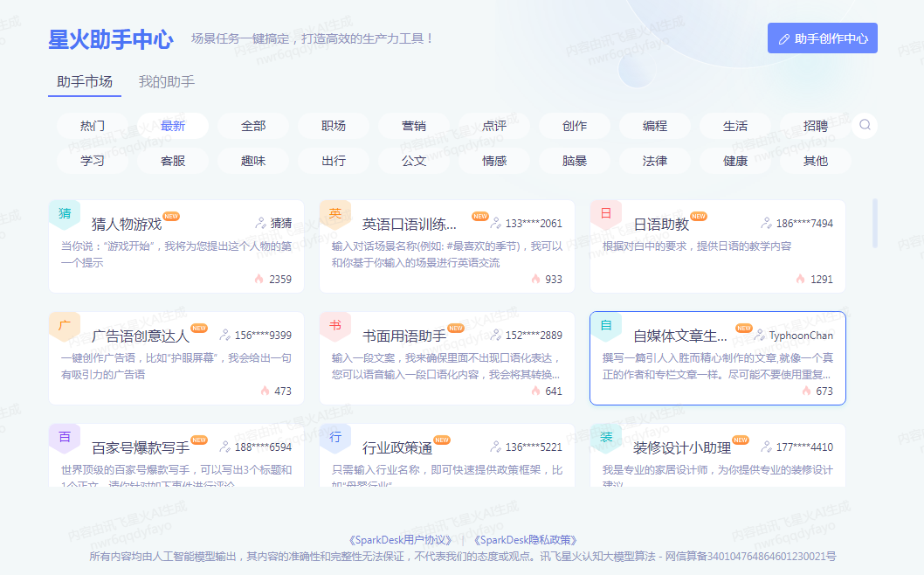Click the 百 badge icon on 百家号爆款写手 card
Image resolution: width=924 pixels, height=575 pixels.
pyautogui.click(x=65, y=437)
